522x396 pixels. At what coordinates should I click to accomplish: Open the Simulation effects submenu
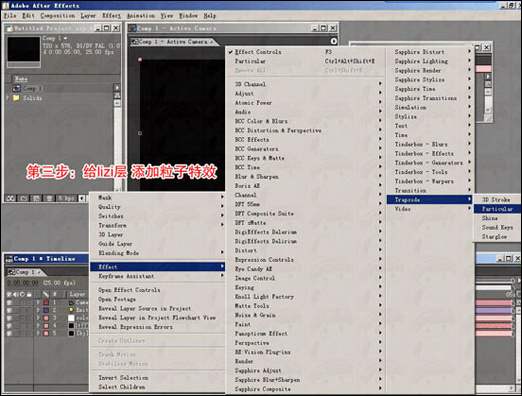430,107
